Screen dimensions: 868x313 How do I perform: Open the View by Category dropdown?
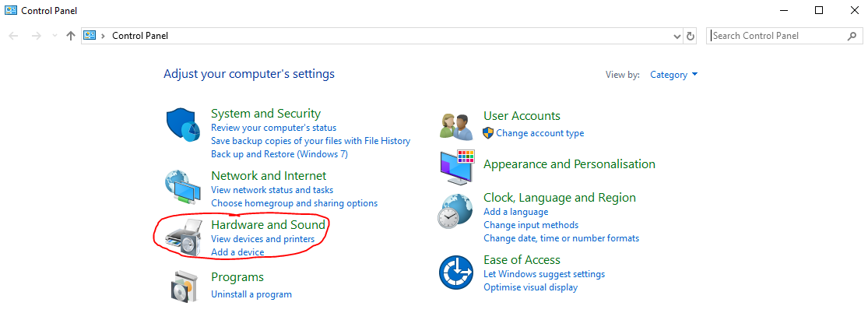(673, 75)
